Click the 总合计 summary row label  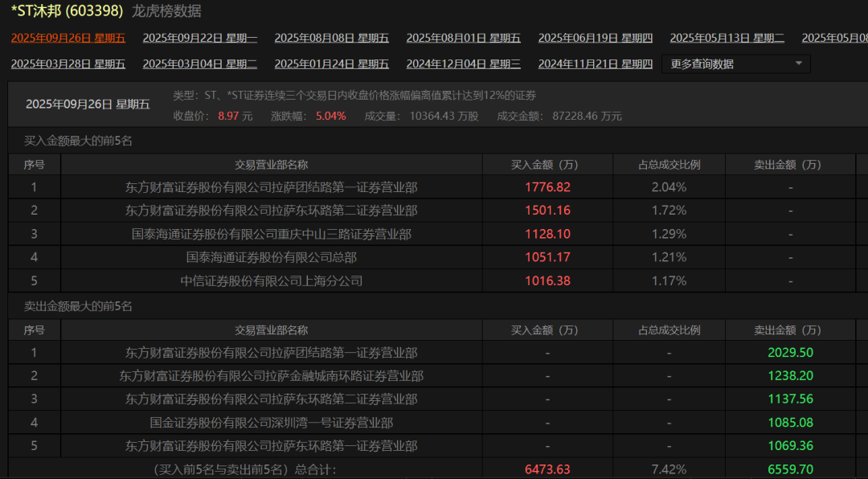click(x=244, y=469)
